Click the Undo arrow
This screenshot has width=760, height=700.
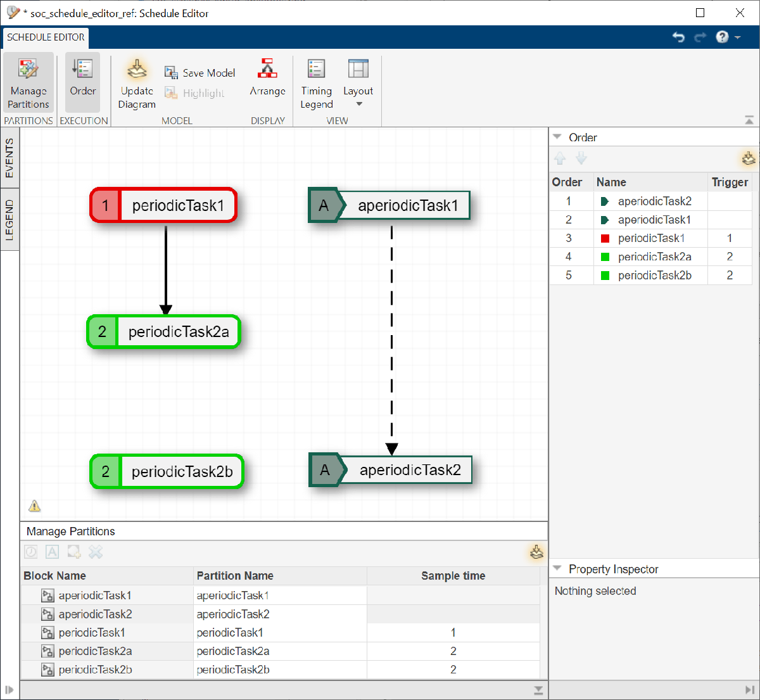(x=678, y=37)
